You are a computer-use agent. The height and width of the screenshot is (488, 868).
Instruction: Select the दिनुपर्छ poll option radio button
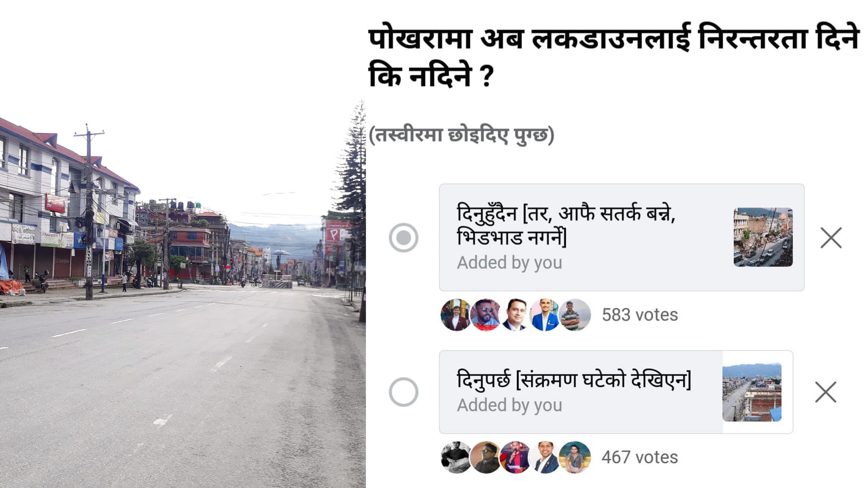click(x=403, y=392)
